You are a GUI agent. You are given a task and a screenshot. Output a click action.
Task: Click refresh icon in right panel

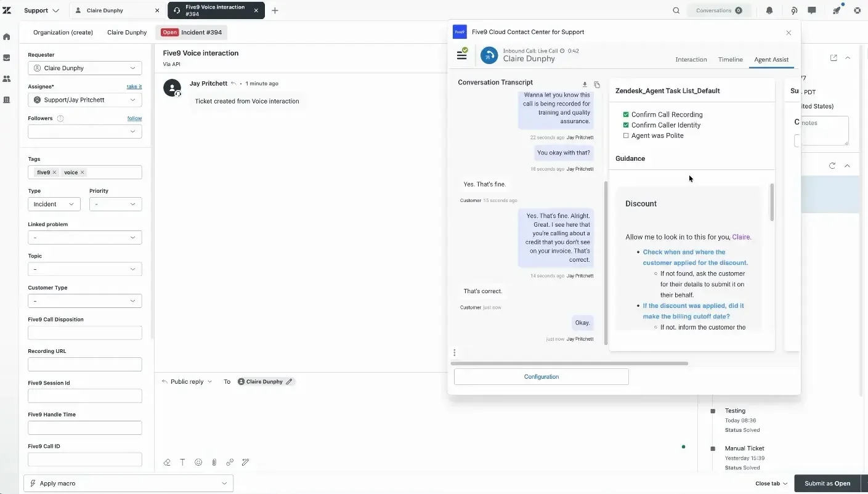click(832, 166)
